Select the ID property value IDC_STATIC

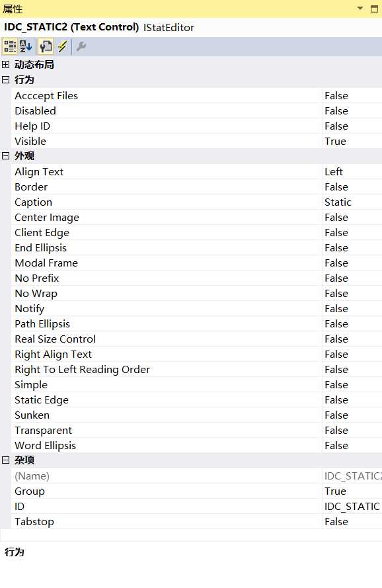pos(352,507)
